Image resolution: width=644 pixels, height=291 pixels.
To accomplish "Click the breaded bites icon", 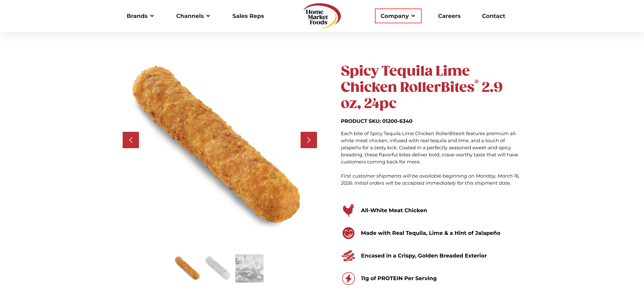I will click(x=348, y=256).
